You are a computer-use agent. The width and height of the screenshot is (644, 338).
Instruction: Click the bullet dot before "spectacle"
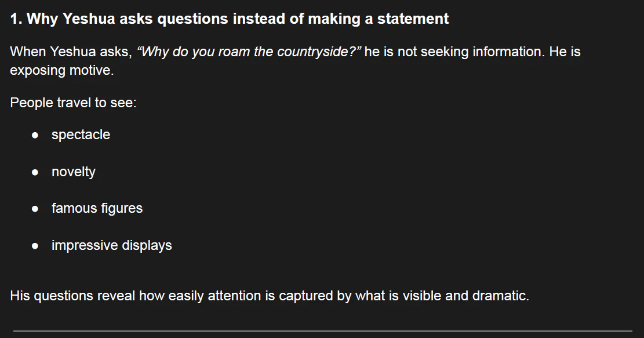coord(35,135)
